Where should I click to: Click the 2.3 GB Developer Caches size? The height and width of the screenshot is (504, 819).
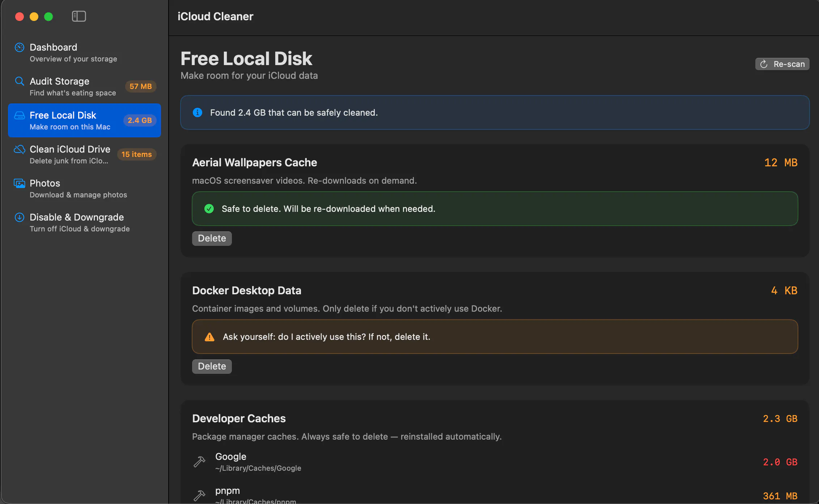click(780, 419)
